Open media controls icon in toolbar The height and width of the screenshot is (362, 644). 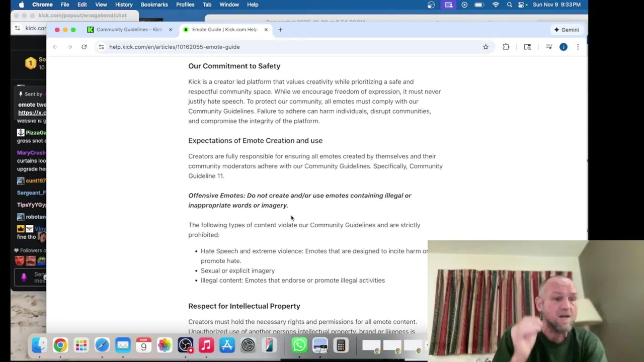point(549,47)
